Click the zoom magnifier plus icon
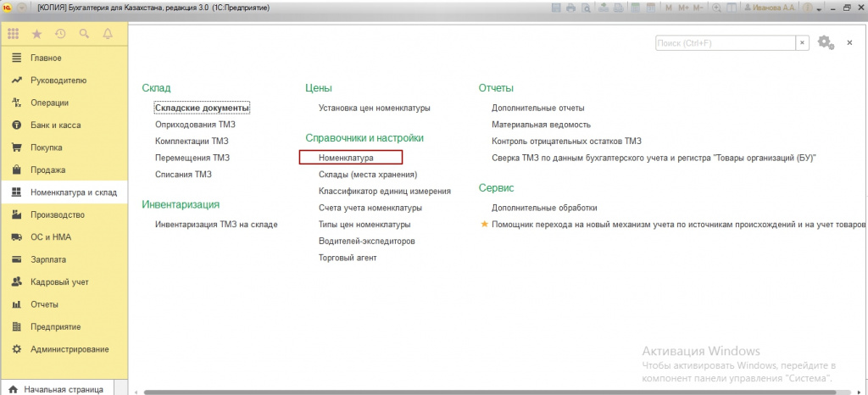This screenshot has width=868, height=395. click(717, 8)
